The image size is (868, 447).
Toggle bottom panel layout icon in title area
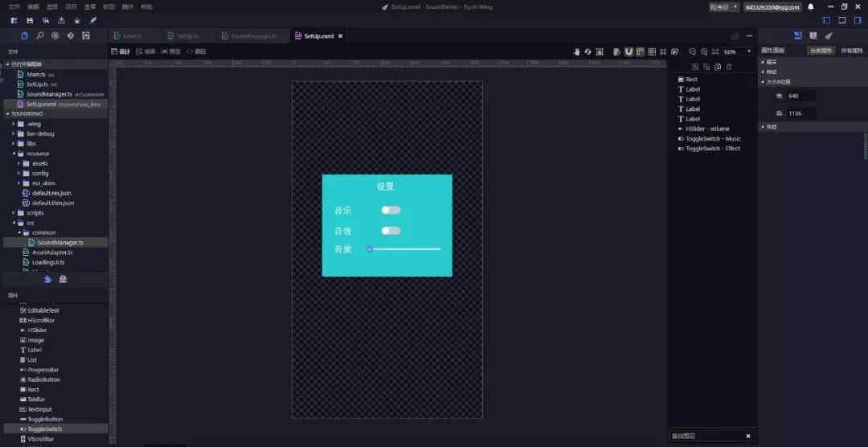pos(842,20)
